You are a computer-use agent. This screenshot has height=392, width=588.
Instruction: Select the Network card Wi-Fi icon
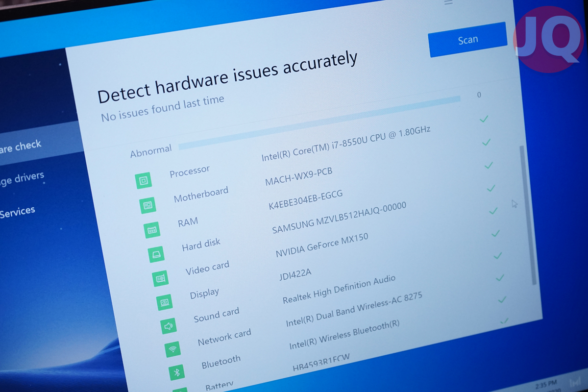[x=173, y=349]
